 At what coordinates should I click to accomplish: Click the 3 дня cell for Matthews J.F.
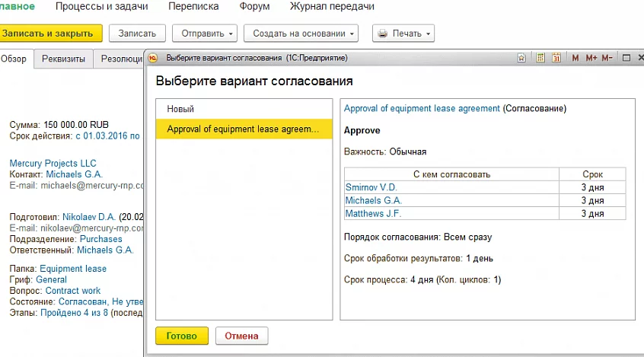pos(592,214)
